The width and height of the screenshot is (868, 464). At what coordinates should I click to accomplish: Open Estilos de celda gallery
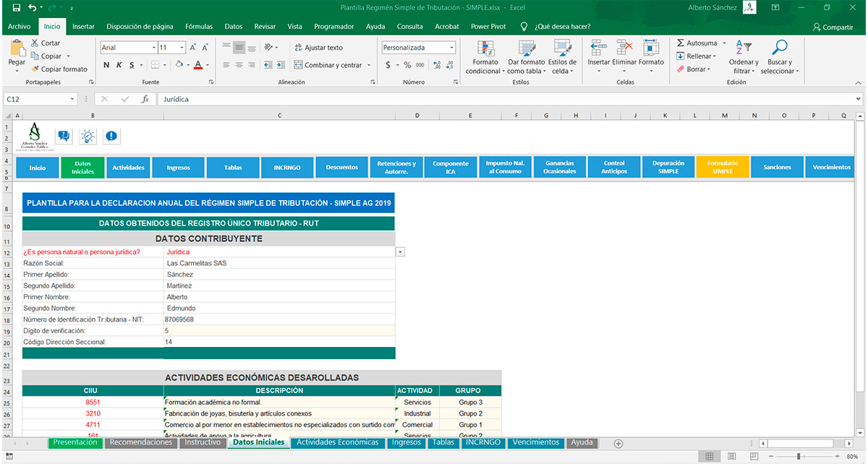562,57
